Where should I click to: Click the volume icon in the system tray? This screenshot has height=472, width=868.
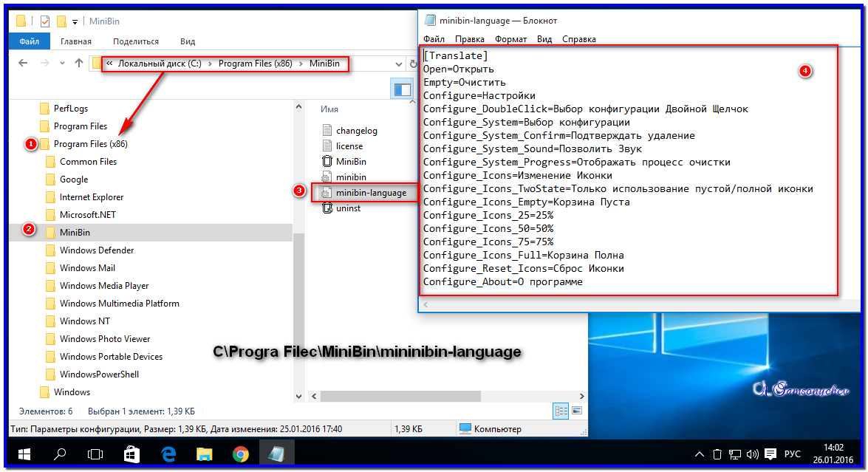(x=751, y=454)
